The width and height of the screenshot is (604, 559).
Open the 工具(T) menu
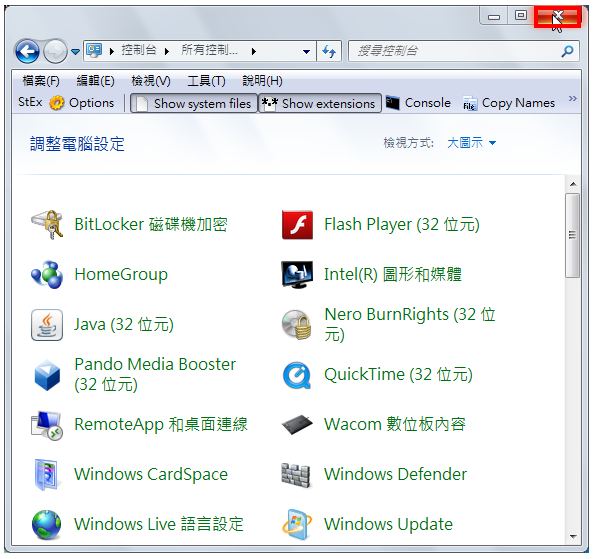click(206, 81)
